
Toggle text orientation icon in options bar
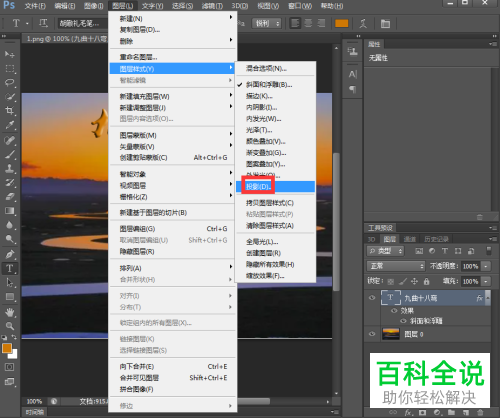pyautogui.click(x=43, y=23)
